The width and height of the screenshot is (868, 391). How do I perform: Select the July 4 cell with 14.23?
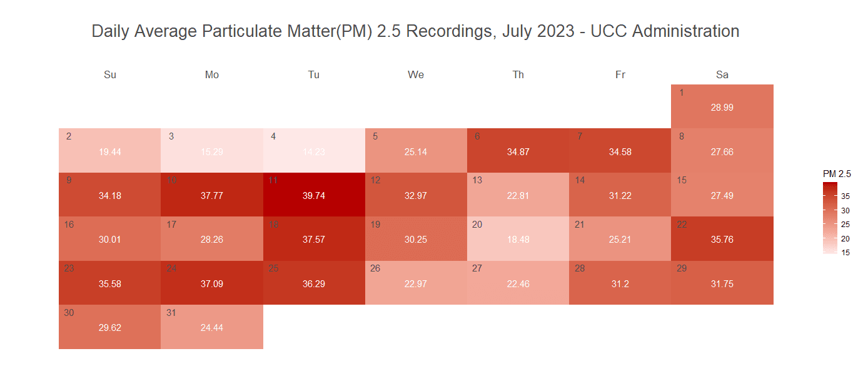pos(314,151)
